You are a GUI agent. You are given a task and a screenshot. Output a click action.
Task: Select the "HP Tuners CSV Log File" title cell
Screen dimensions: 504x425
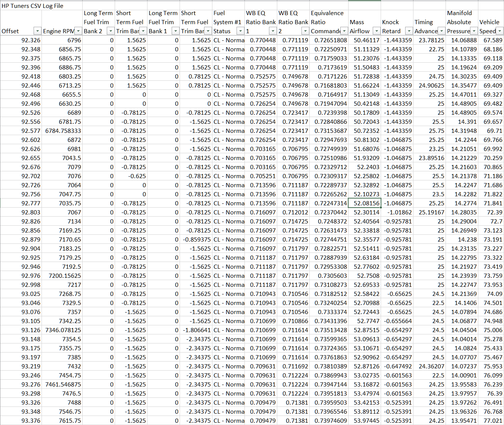[x=32, y=6]
